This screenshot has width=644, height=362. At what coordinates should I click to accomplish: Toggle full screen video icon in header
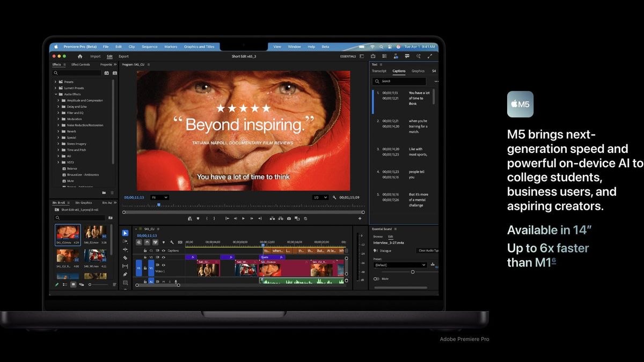point(430,56)
